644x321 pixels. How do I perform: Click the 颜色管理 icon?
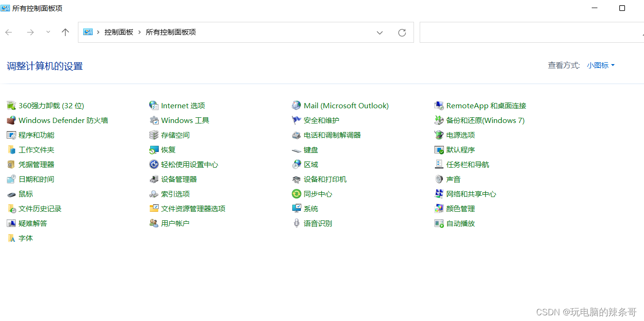pyautogui.click(x=439, y=208)
